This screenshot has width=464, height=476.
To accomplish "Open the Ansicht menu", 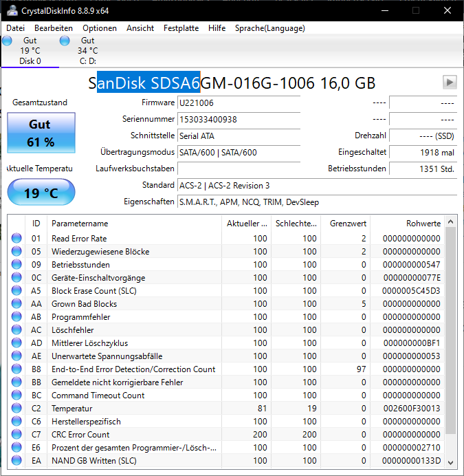I will pyautogui.click(x=140, y=28).
